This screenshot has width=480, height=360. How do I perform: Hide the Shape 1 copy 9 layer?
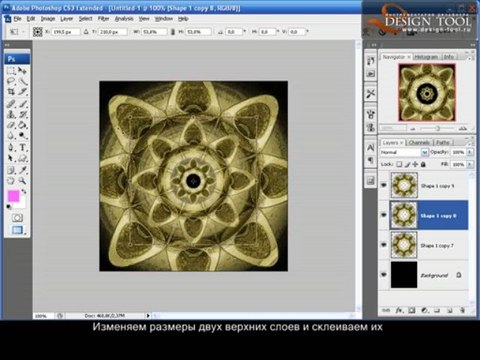384,185
